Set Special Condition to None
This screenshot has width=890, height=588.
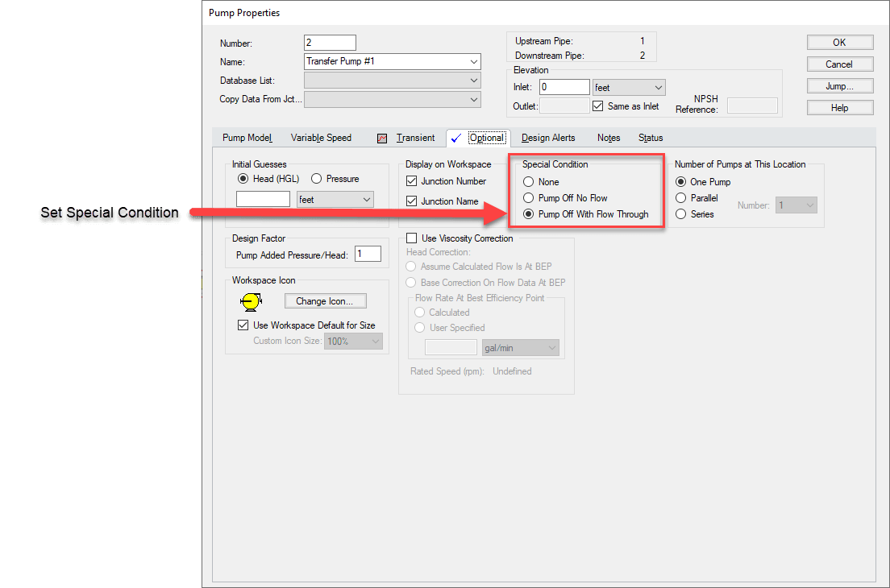(528, 181)
